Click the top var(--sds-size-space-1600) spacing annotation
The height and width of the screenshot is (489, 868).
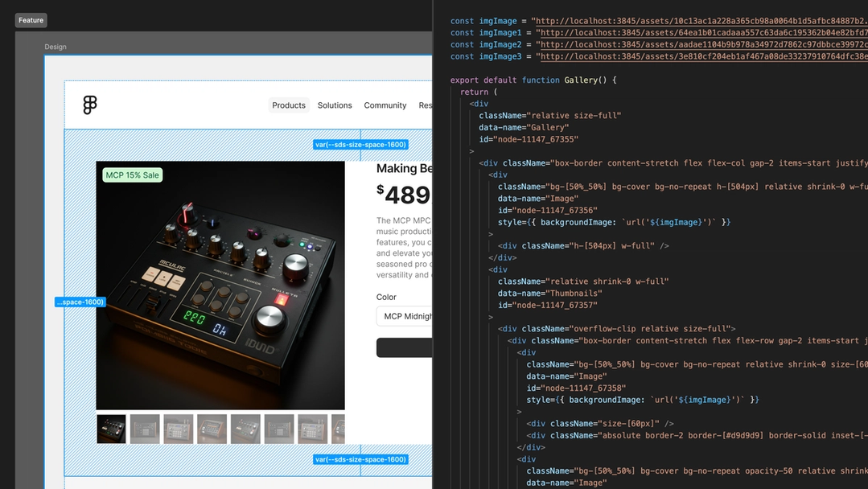(x=360, y=144)
